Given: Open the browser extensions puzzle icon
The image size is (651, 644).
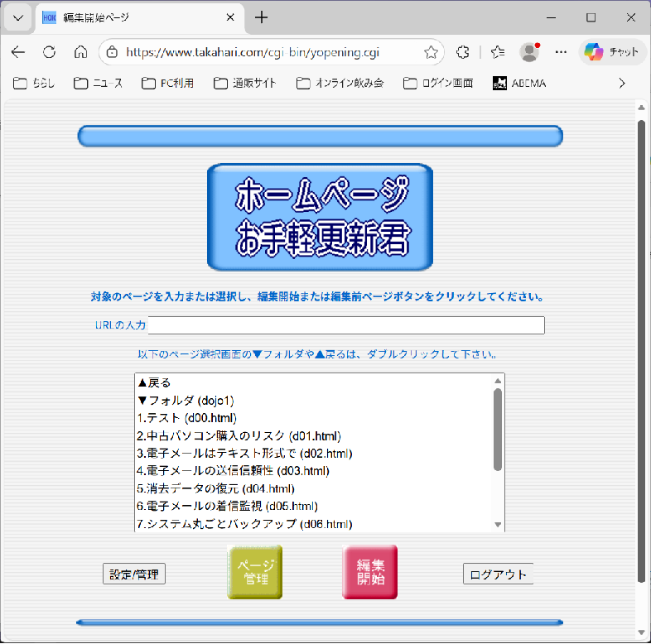Looking at the screenshot, I should (463, 51).
